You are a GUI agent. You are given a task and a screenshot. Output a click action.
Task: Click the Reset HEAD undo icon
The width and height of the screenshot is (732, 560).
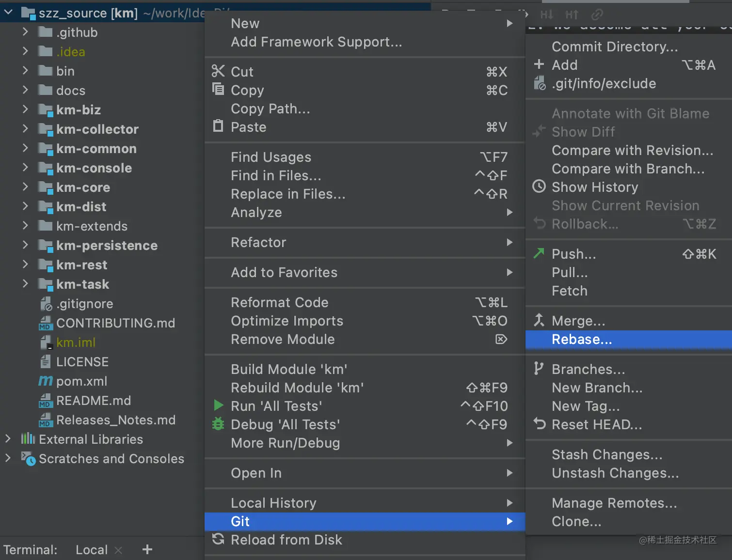pos(539,423)
